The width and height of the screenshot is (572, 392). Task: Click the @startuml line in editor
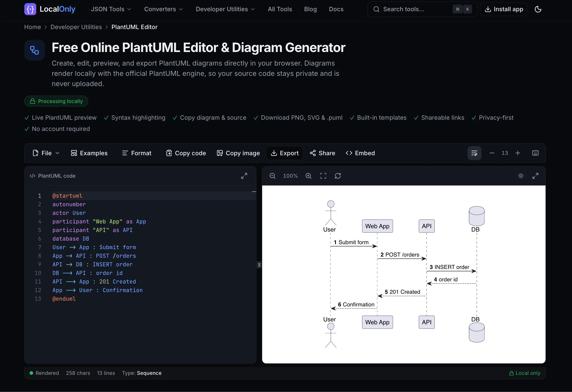(67, 196)
